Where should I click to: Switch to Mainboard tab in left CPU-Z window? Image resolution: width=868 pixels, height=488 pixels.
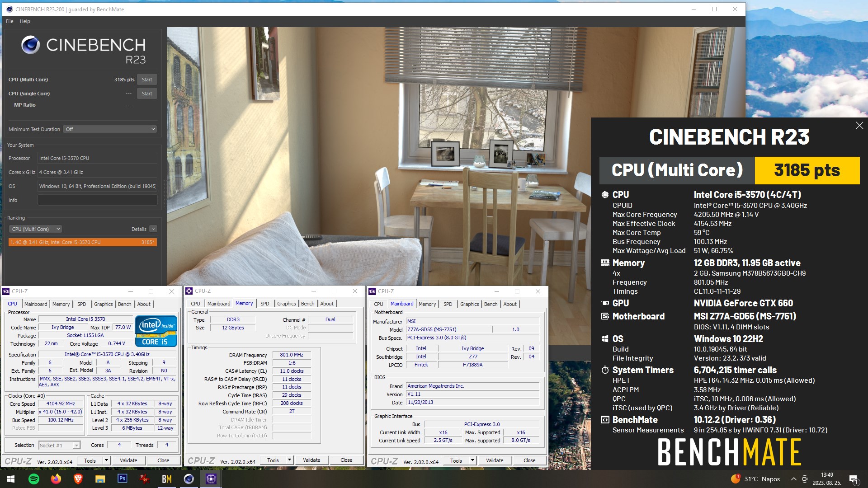36,304
